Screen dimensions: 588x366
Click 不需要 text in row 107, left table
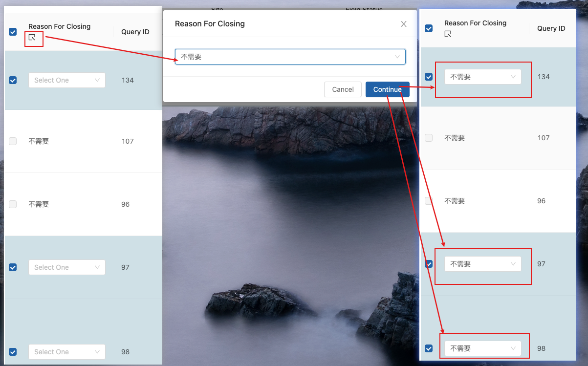point(39,141)
